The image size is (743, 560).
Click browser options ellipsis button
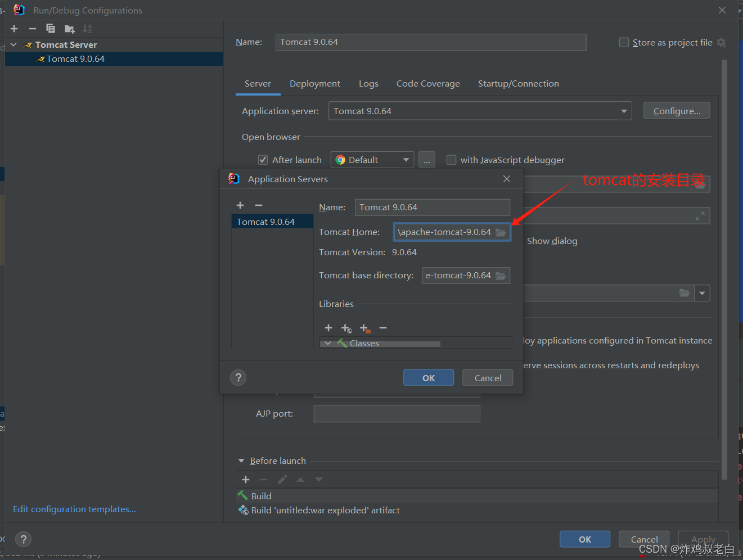coord(427,160)
